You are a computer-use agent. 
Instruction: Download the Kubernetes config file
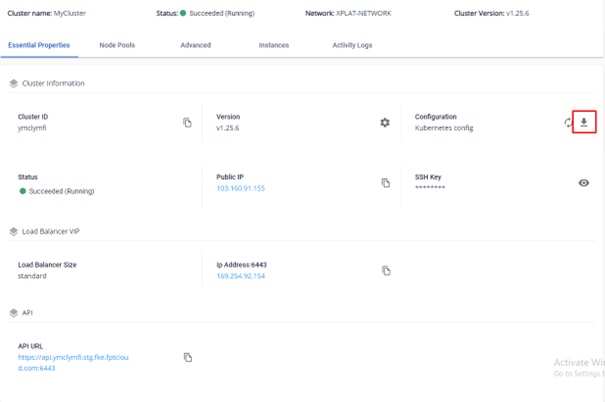584,123
